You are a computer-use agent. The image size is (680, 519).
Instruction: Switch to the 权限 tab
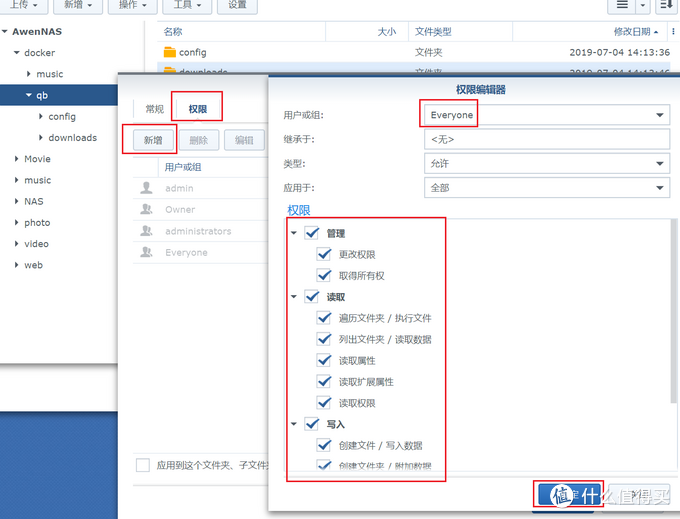click(x=198, y=108)
